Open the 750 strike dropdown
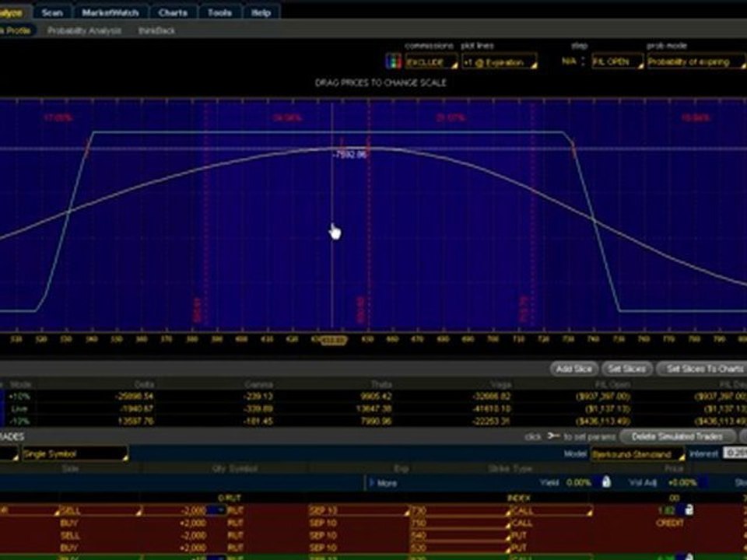 (x=461, y=523)
